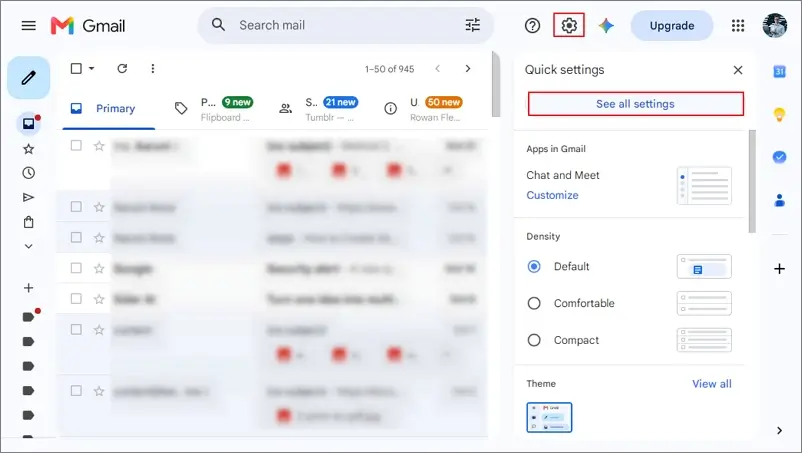The width and height of the screenshot is (802, 453).
Task: Open the Purchases bag icon in sidebar
Action: (29, 222)
